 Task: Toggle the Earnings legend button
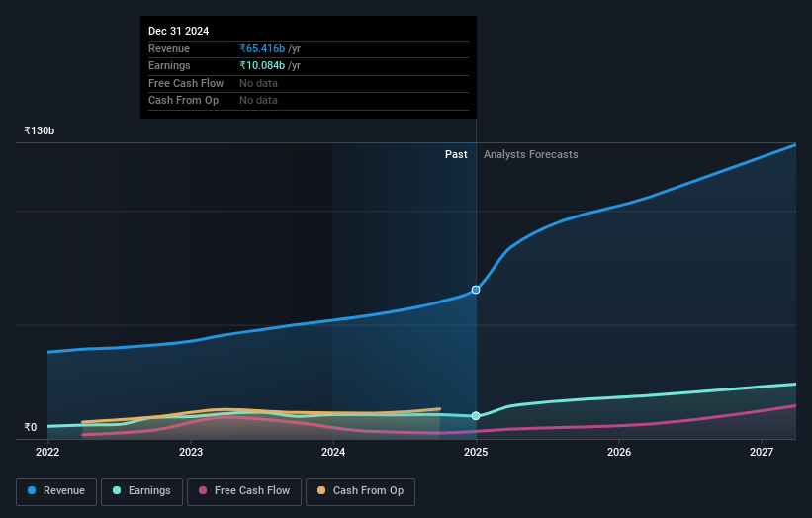click(141, 491)
